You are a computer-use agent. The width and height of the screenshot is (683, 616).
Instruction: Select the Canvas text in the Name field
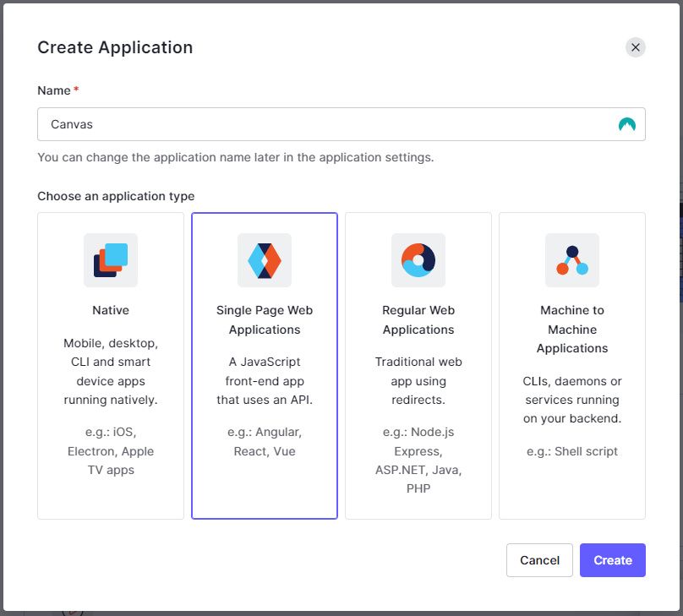click(71, 123)
